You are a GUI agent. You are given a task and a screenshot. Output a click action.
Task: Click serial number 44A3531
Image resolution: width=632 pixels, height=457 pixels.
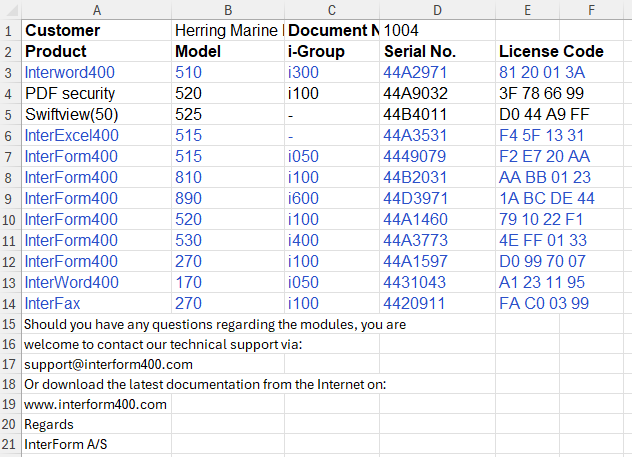[437, 135]
